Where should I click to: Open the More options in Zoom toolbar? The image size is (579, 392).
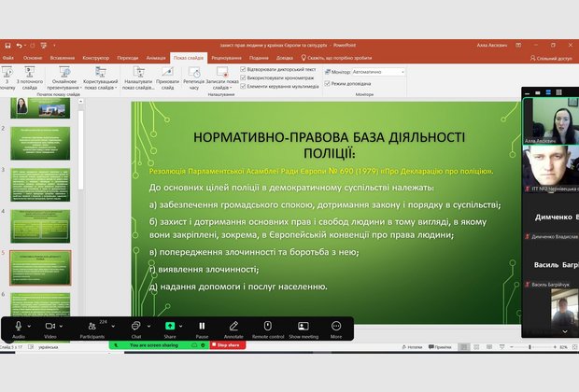coord(336,326)
